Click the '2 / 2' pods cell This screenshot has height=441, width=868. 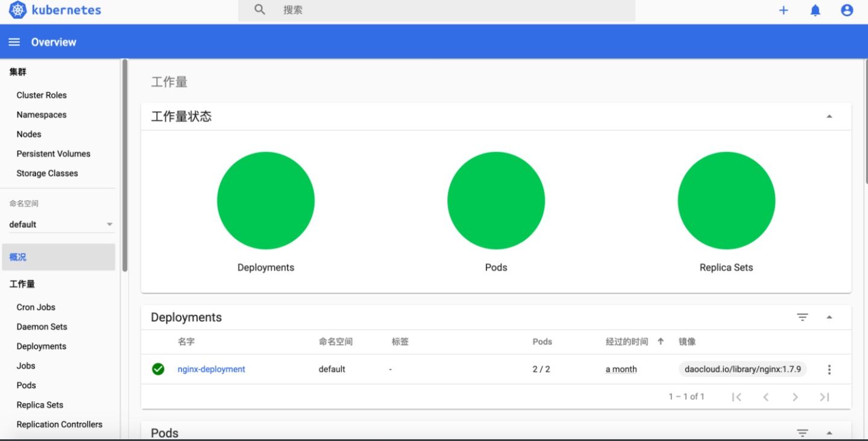(x=541, y=369)
